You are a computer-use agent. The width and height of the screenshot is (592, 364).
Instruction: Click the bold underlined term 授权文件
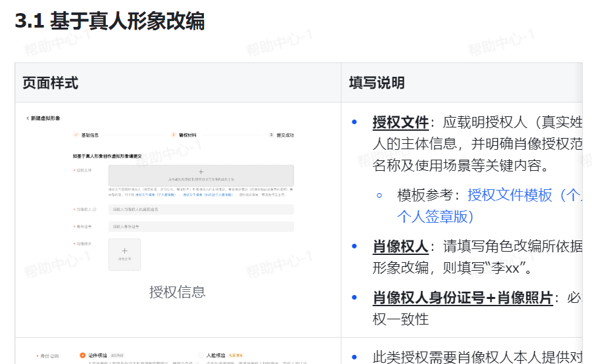401,122
